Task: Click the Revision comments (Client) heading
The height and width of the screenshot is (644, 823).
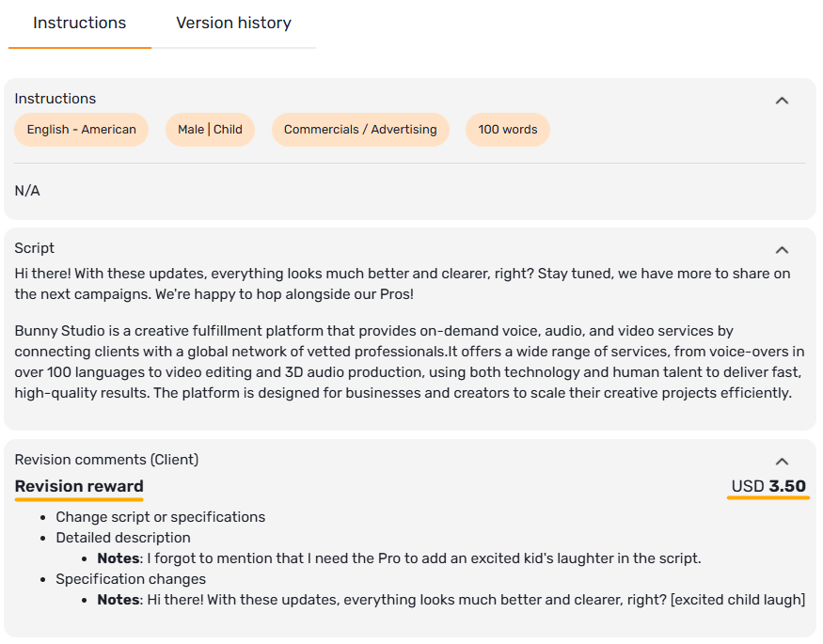Action: click(x=106, y=460)
